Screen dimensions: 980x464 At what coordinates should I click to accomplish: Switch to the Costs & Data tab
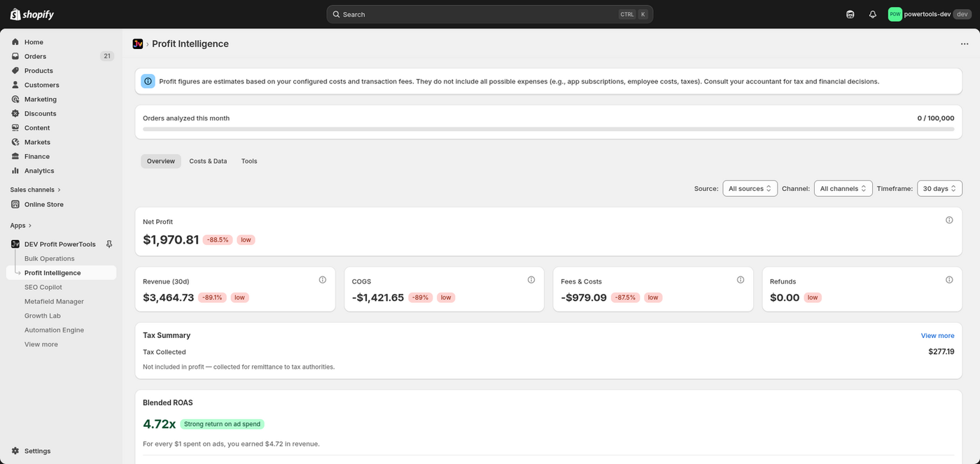click(x=208, y=161)
